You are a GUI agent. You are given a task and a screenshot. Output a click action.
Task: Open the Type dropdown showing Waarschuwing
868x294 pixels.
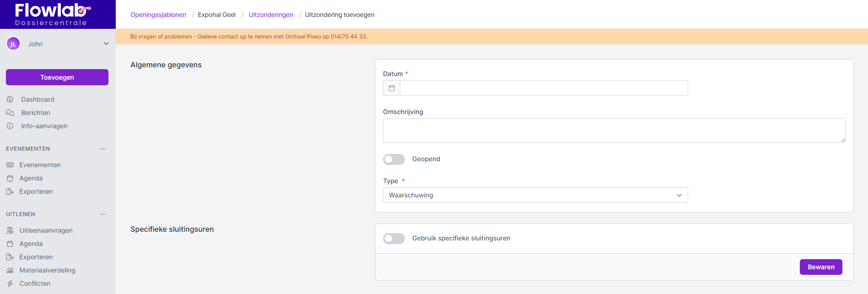point(535,195)
